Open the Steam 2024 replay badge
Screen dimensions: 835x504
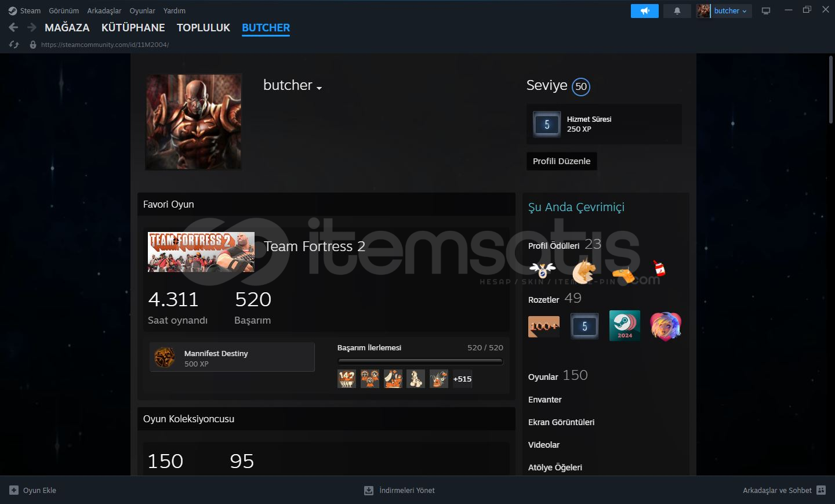pos(625,325)
